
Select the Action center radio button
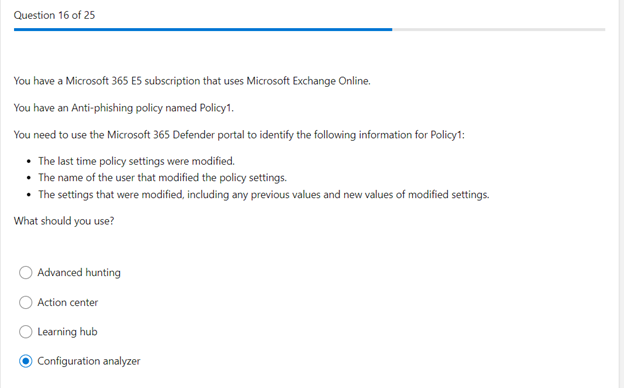coord(25,302)
